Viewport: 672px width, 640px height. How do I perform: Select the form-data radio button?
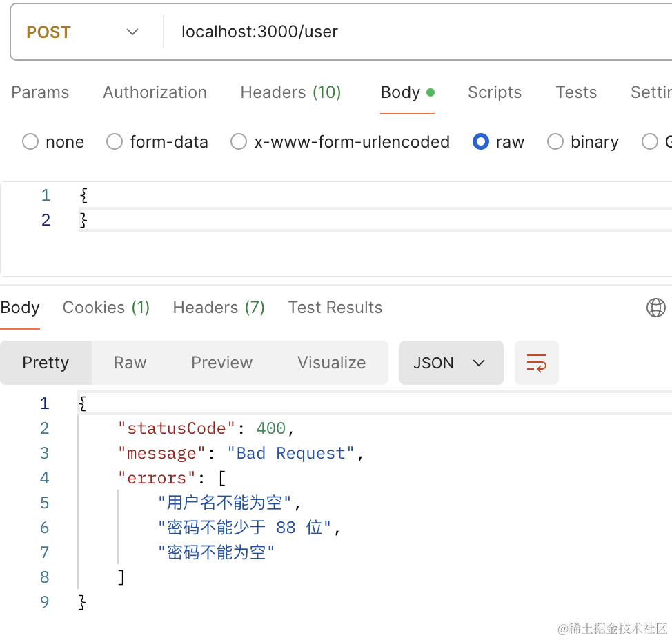[x=115, y=142]
